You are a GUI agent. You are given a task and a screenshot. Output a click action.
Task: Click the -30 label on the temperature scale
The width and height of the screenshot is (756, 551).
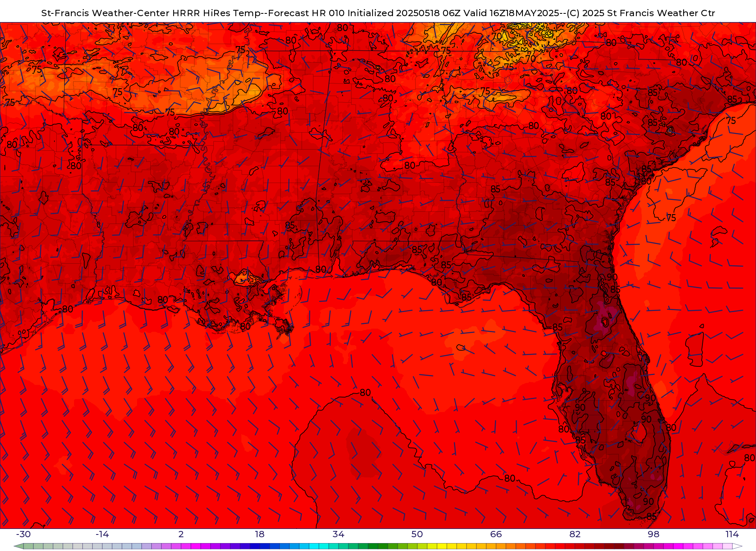click(x=23, y=534)
